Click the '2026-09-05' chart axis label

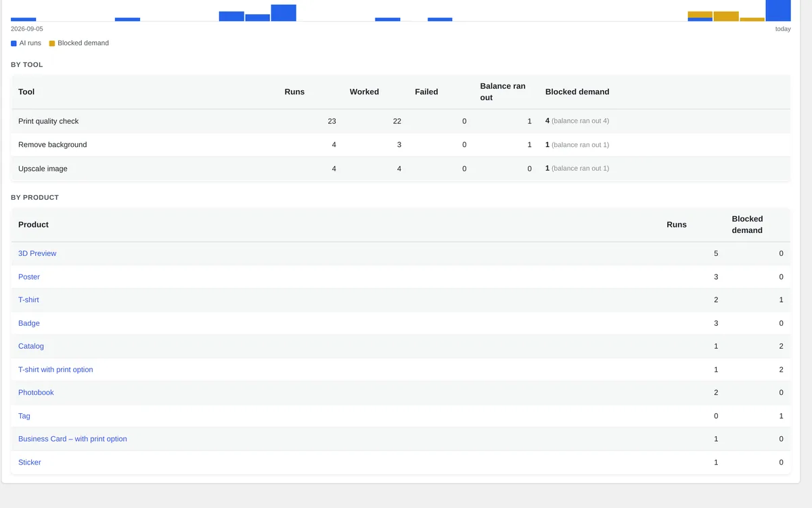[27, 29]
